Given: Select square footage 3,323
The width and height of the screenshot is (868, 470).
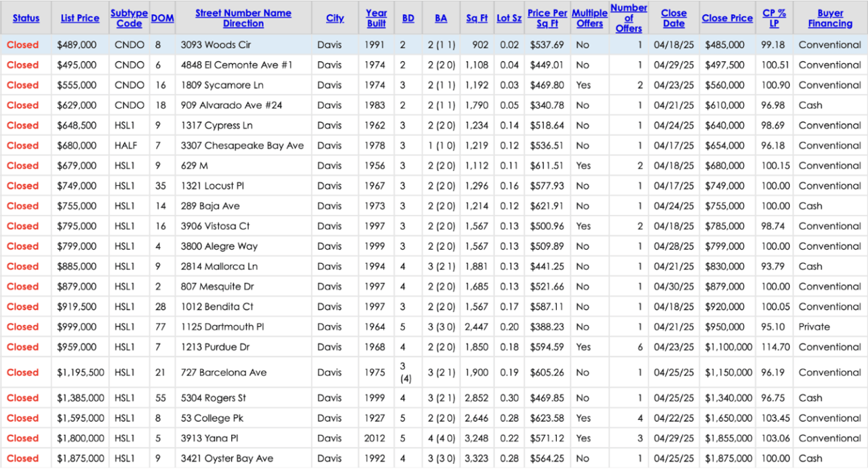Looking at the screenshot, I should (x=477, y=458).
